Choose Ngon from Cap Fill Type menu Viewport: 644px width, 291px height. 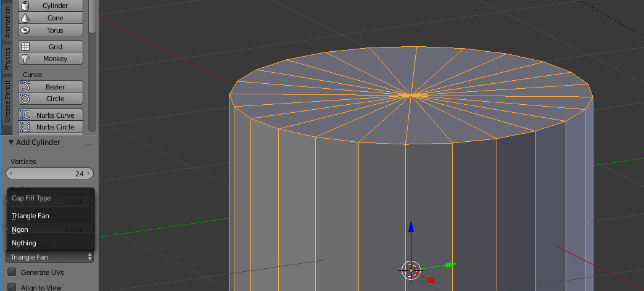[51, 229]
